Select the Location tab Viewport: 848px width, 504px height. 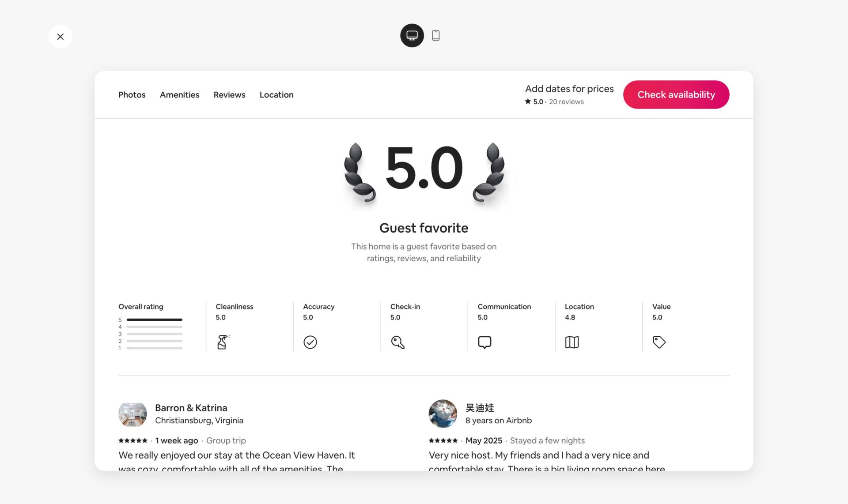coord(276,94)
